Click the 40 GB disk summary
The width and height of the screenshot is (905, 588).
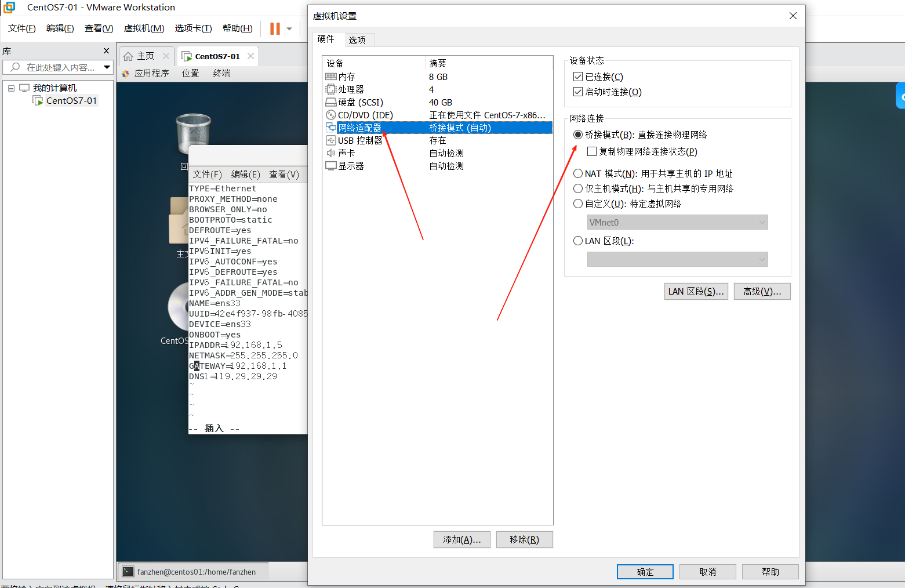pyautogui.click(x=441, y=103)
